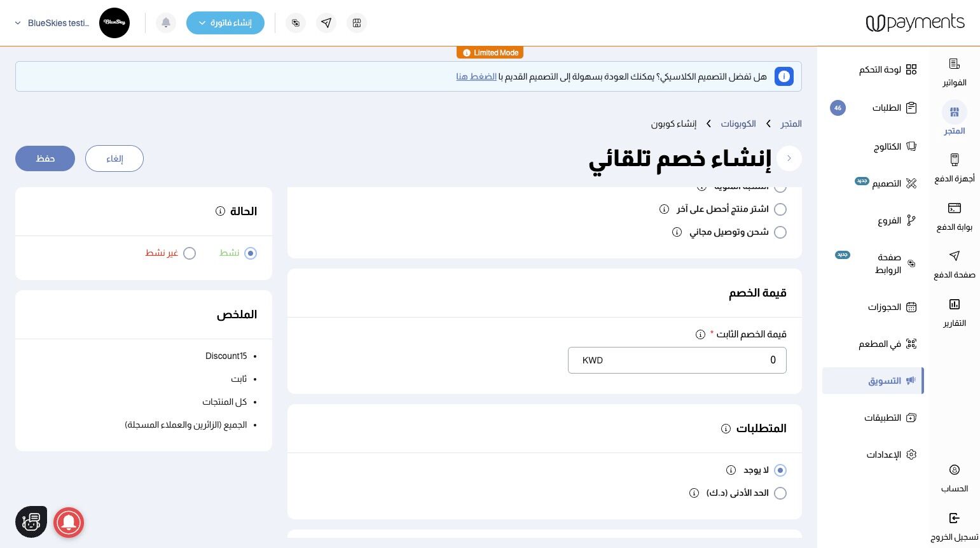Go to الكوبونات breadcrumb link
The image size is (980, 548).
[738, 123]
